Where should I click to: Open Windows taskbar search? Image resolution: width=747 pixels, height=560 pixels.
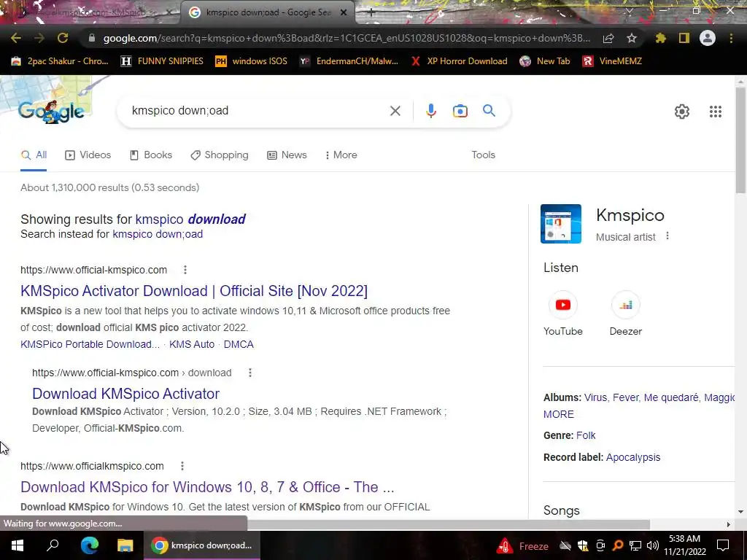[53, 545]
